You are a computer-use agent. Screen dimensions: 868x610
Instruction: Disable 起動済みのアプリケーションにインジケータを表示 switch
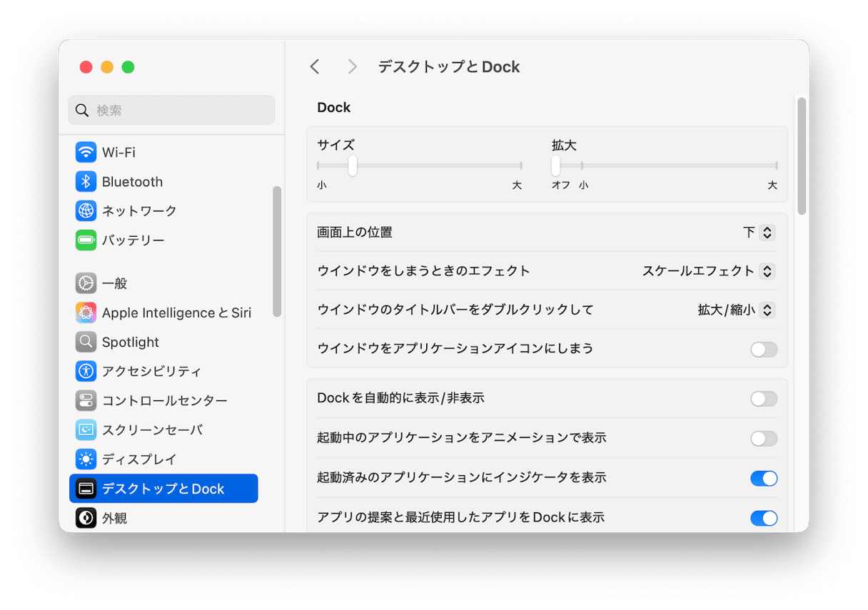[764, 479]
